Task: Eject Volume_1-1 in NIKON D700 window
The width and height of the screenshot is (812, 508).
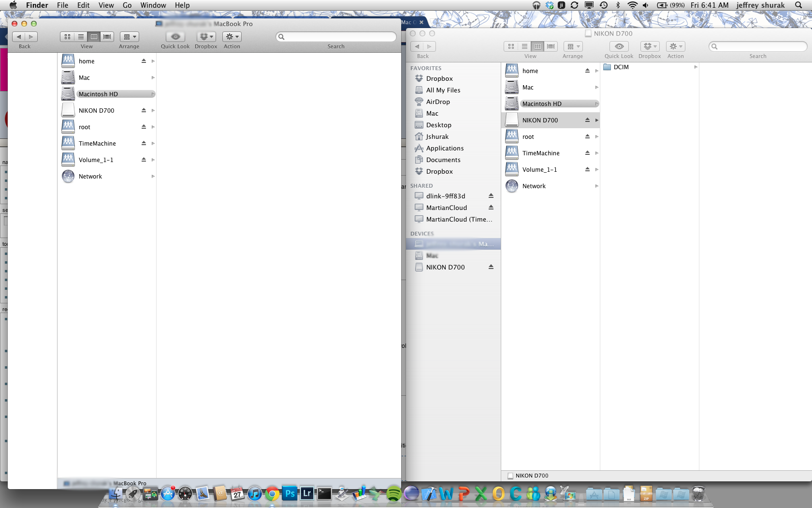Action: (x=587, y=169)
